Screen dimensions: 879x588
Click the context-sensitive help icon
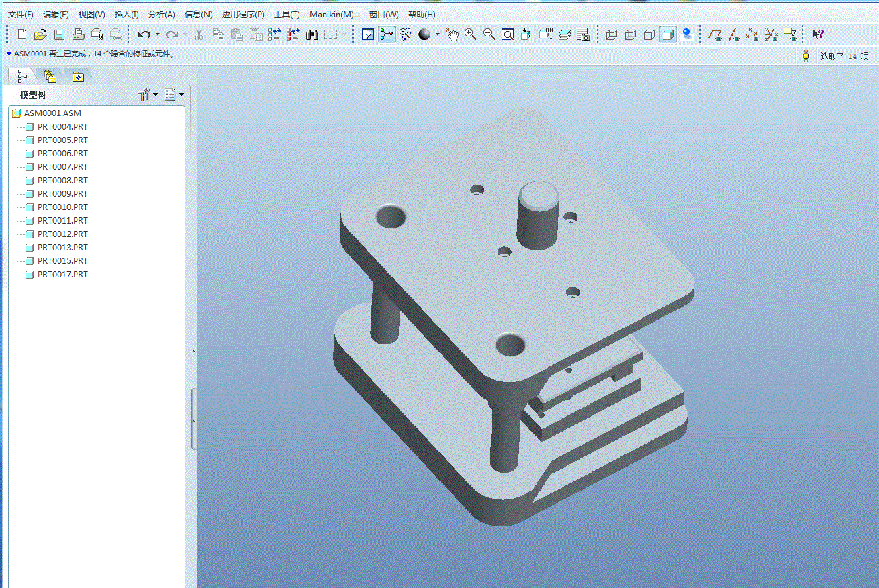pyautogui.click(x=818, y=34)
